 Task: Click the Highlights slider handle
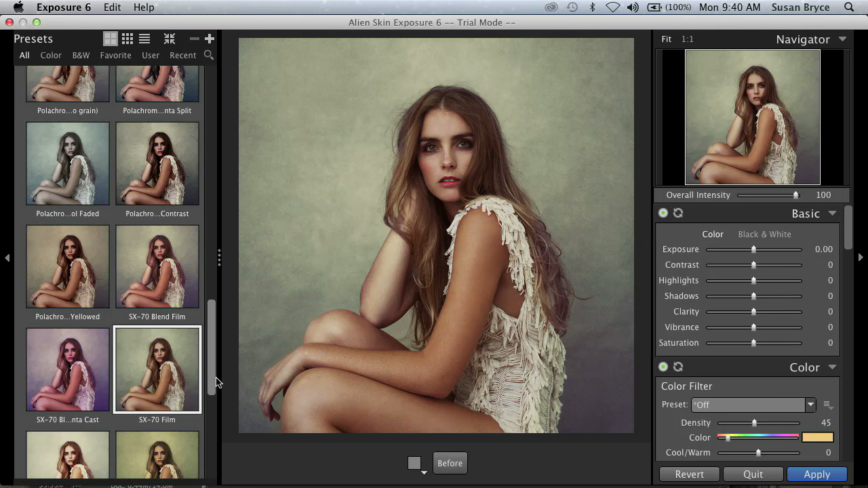pyautogui.click(x=753, y=281)
